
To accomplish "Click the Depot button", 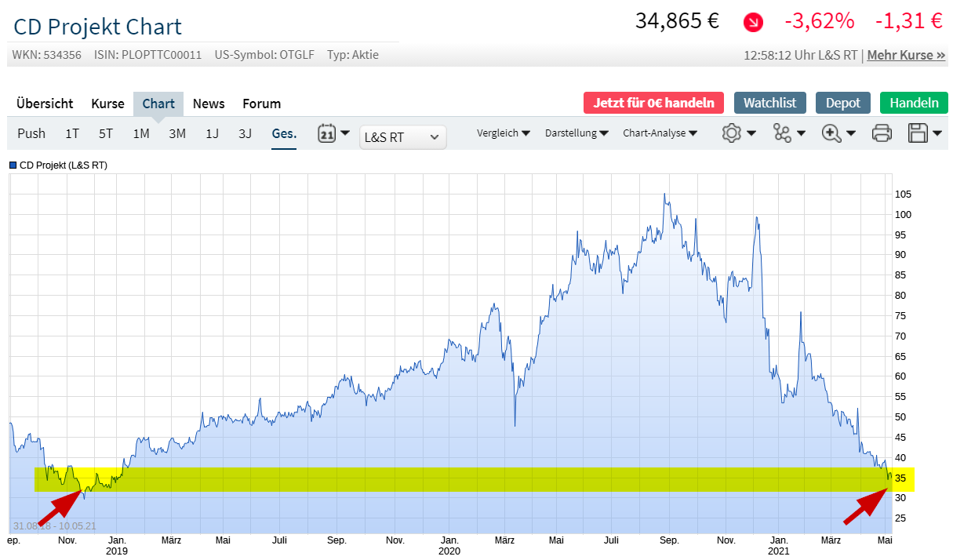I will (843, 103).
